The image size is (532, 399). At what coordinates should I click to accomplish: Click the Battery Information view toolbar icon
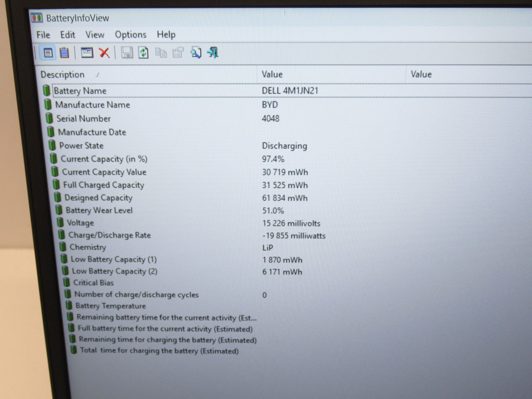[x=48, y=53]
